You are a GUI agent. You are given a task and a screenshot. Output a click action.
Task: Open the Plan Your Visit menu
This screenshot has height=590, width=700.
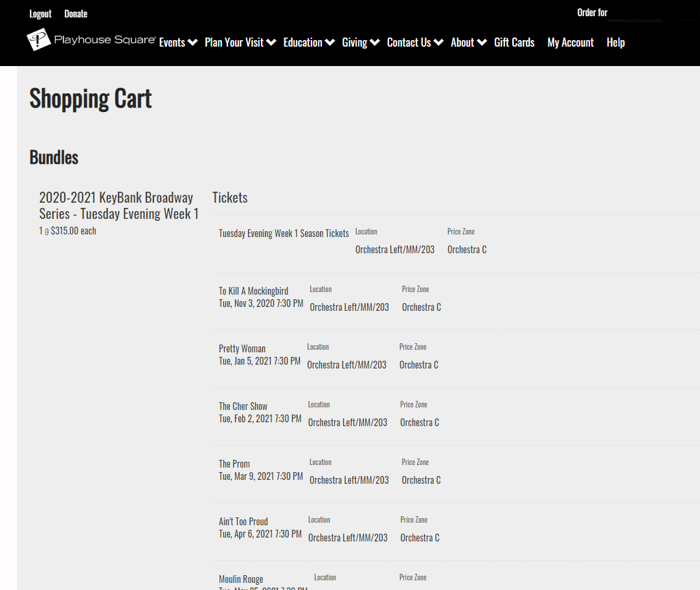(x=234, y=43)
